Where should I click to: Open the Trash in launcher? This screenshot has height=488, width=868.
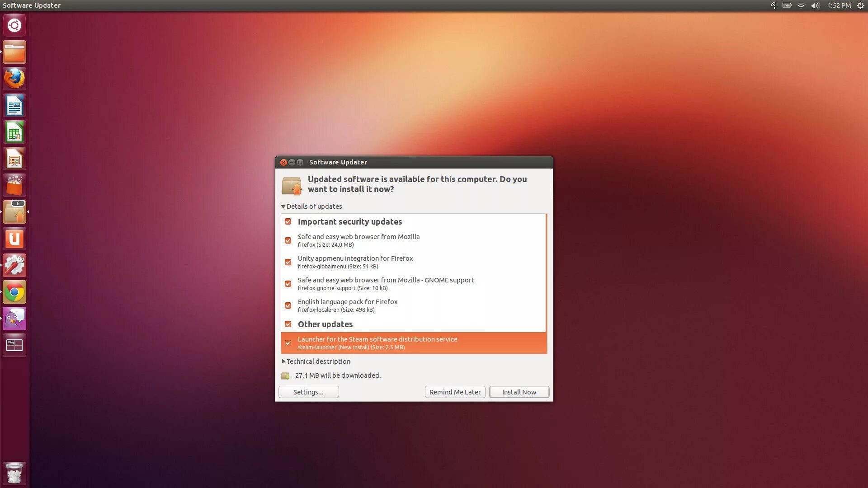[x=14, y=473]
